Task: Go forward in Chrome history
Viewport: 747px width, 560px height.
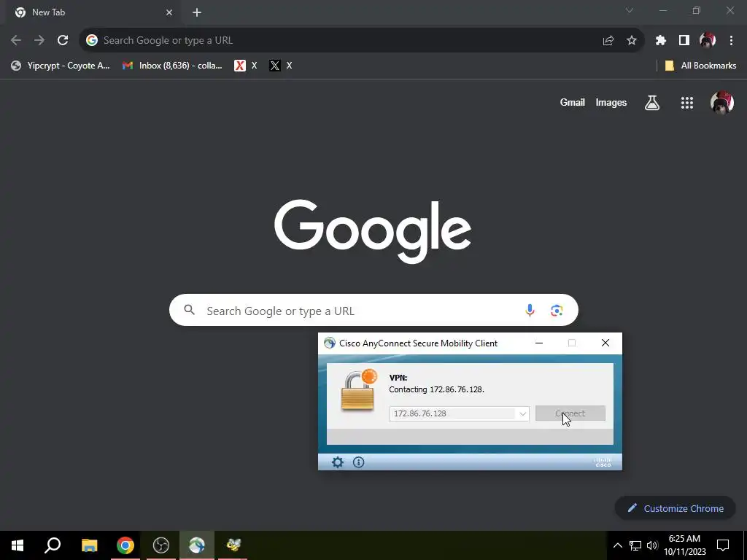Action: tap(39, 40)
